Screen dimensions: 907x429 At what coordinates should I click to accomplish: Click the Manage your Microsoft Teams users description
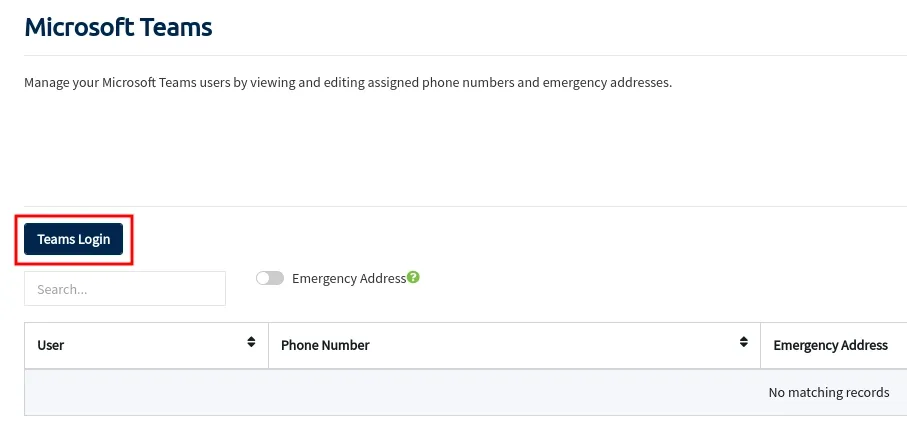click(x=348, y=83)
